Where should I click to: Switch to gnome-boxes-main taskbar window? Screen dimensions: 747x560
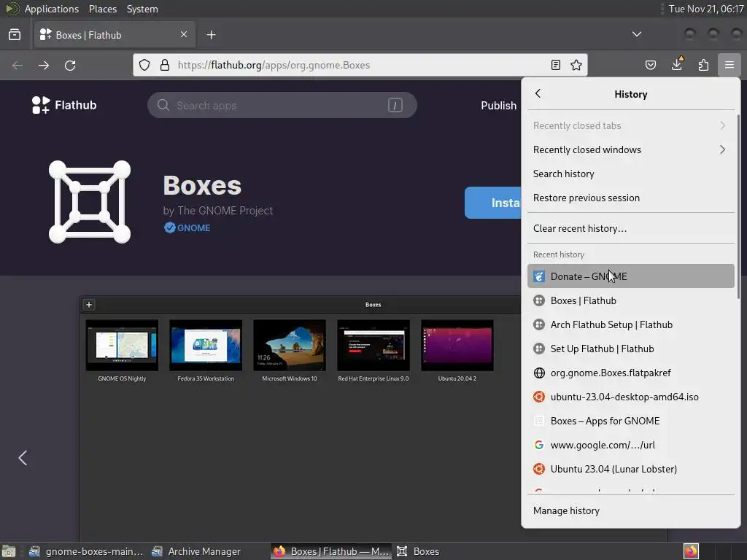point(86,551)
